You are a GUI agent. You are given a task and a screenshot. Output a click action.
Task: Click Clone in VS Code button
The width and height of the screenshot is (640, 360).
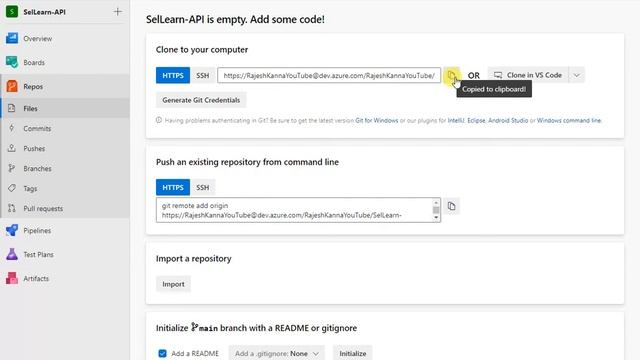click(x=528, y=75)
